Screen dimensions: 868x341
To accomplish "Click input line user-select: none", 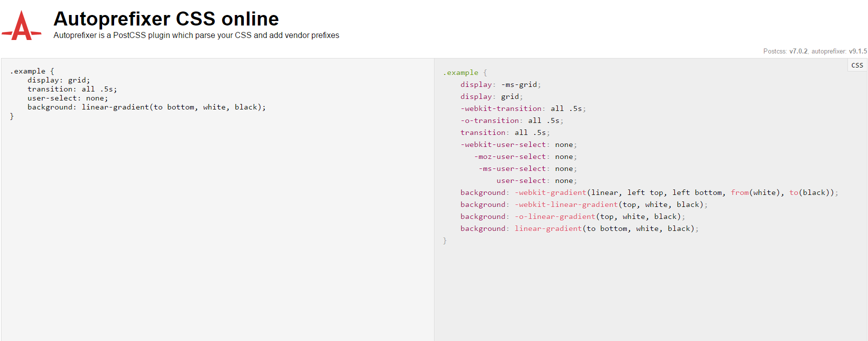I will (68, 98).
